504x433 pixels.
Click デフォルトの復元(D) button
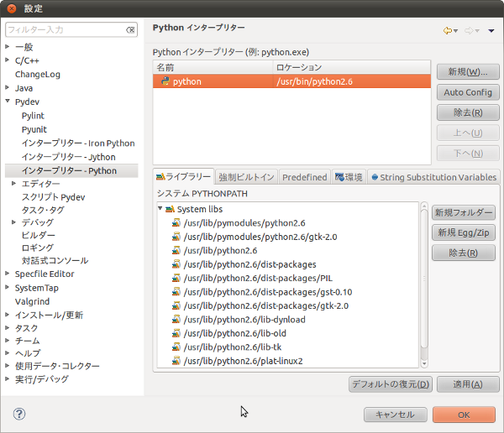tap(391, 384)
